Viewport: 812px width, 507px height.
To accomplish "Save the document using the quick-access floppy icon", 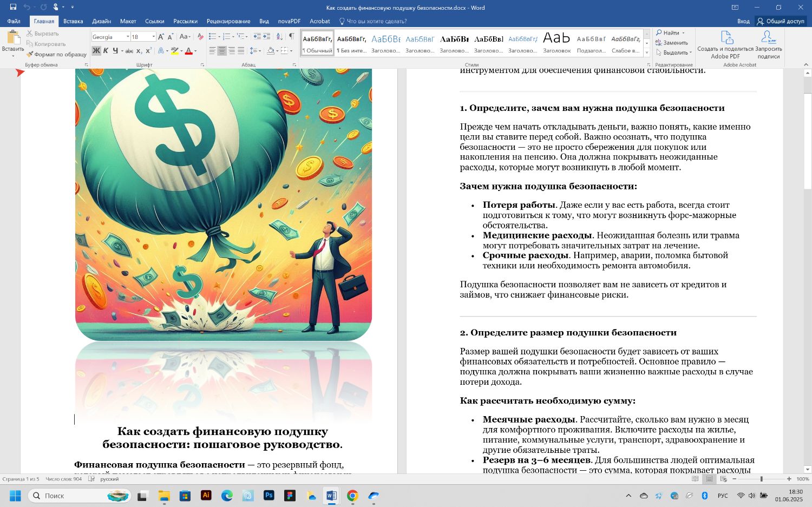I will click(x=13, y=8).
